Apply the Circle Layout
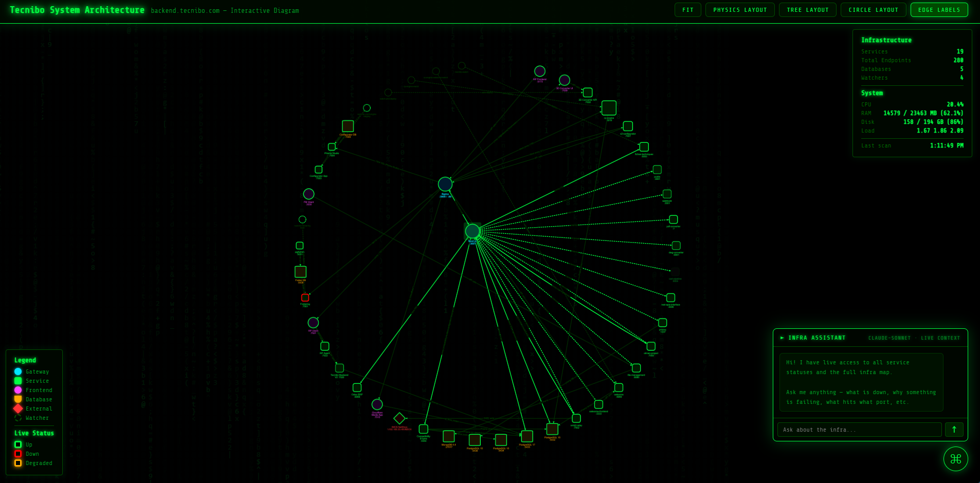This screenshot has height=483, width=980. tap(873, 10)
